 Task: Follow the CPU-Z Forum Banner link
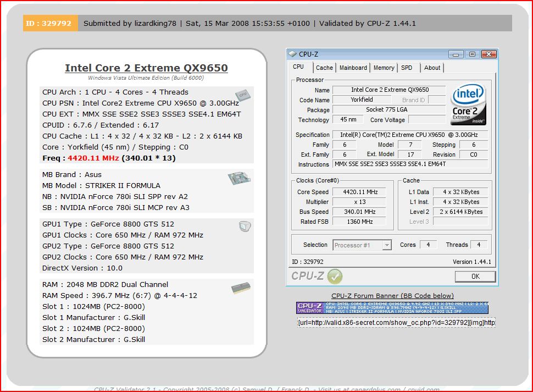[393, 296]
